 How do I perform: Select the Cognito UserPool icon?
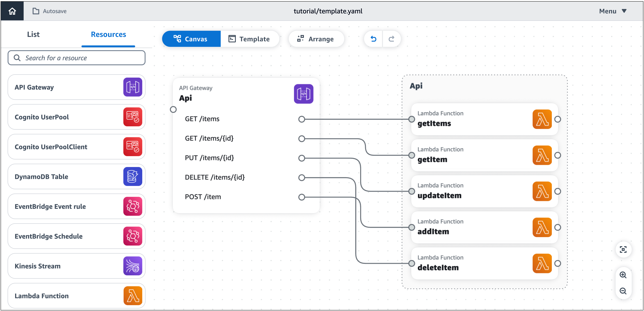click(x=132, y=117)
